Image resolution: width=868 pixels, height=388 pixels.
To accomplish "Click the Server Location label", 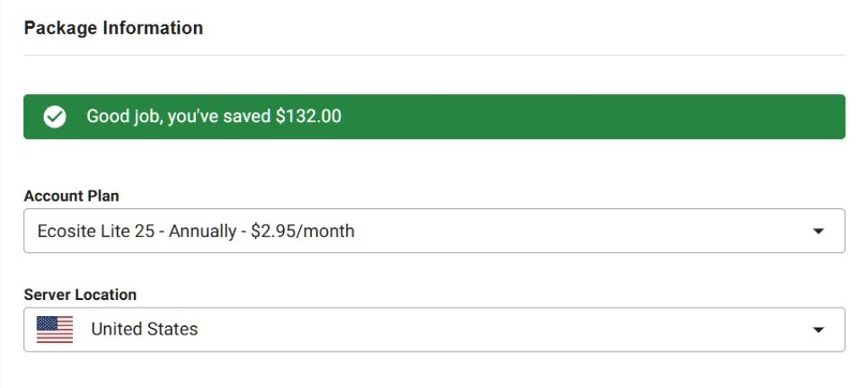I will click(80, 295).
